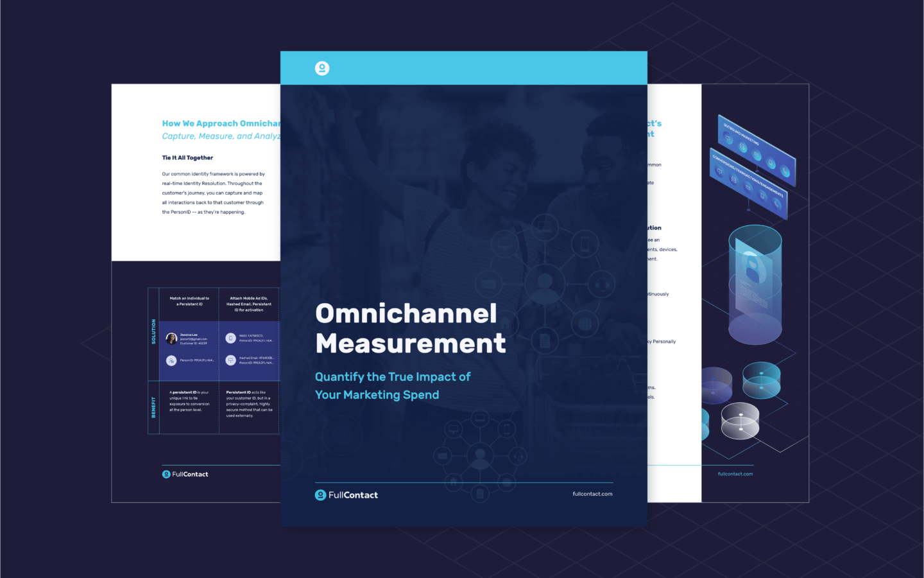Click the 'Match an individual to a Persistent ID' header

189,301
